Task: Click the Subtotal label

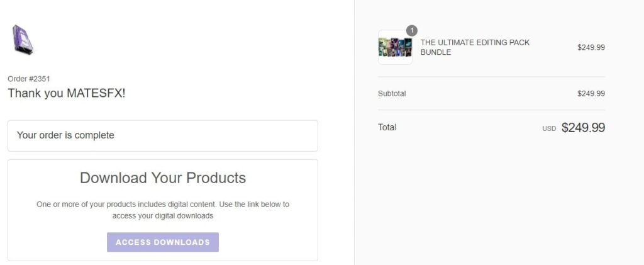Action: point(392,93)
